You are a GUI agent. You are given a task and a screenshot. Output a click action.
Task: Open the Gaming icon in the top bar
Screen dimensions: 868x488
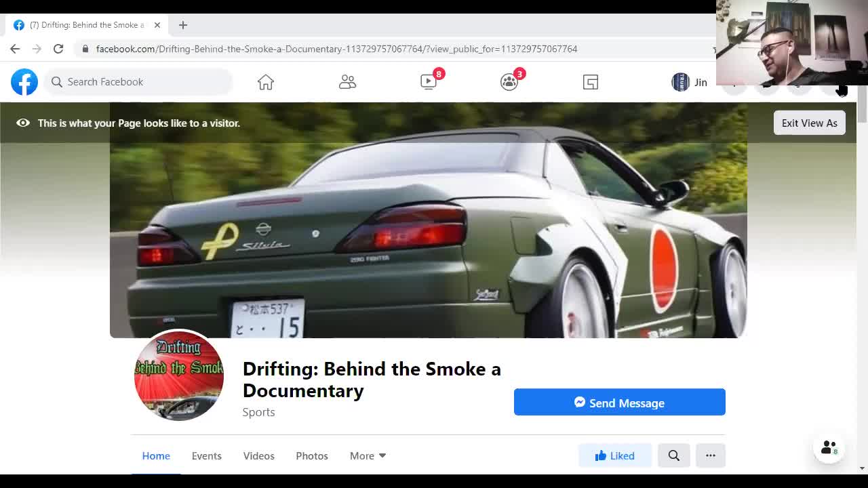click(591, 82)
